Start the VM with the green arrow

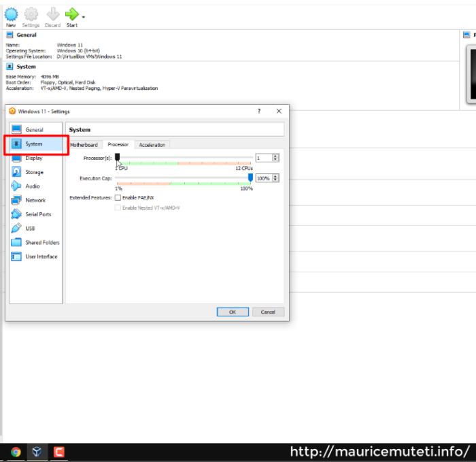click(x=72, y=14)
